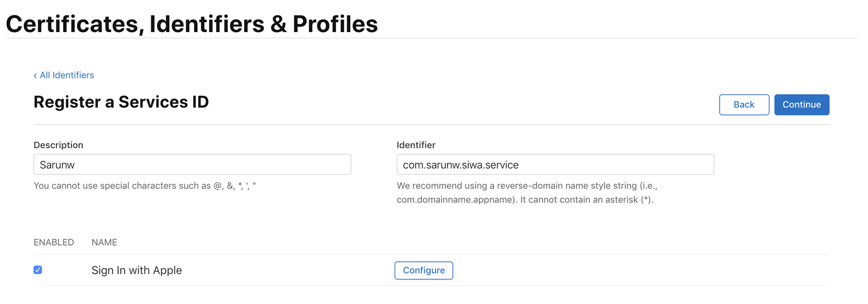868x304 pixels.
Task: Click the Description field label
Action: click(x=58, y=145)
